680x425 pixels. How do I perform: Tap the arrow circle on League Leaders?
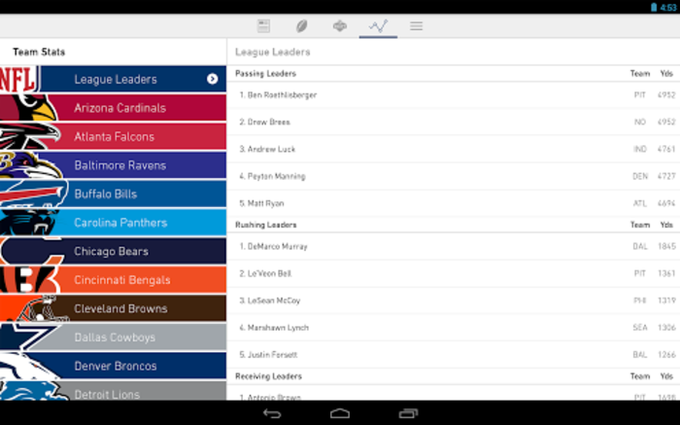pos(212,79)
